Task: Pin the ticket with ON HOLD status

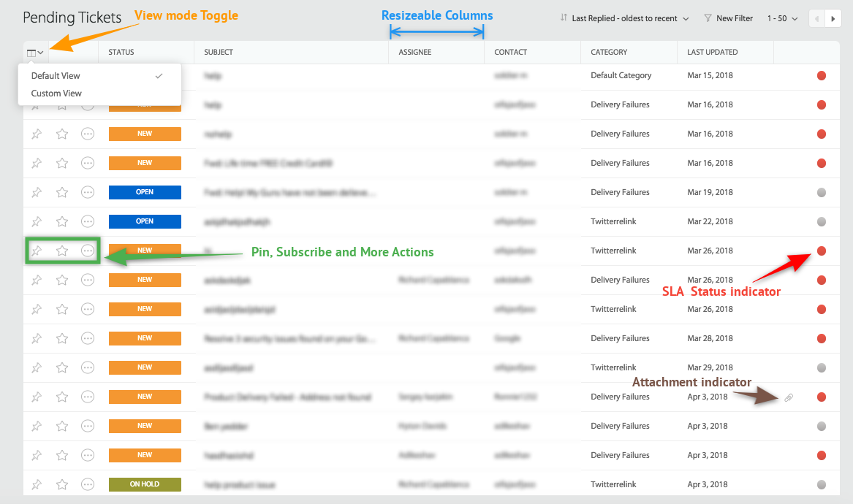Action: 36,484
